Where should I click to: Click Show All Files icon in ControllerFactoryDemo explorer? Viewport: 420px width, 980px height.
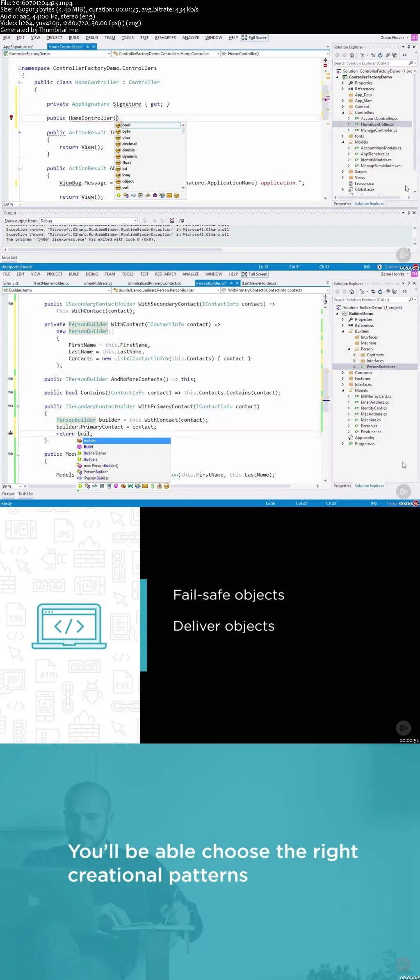pos(395,55)
